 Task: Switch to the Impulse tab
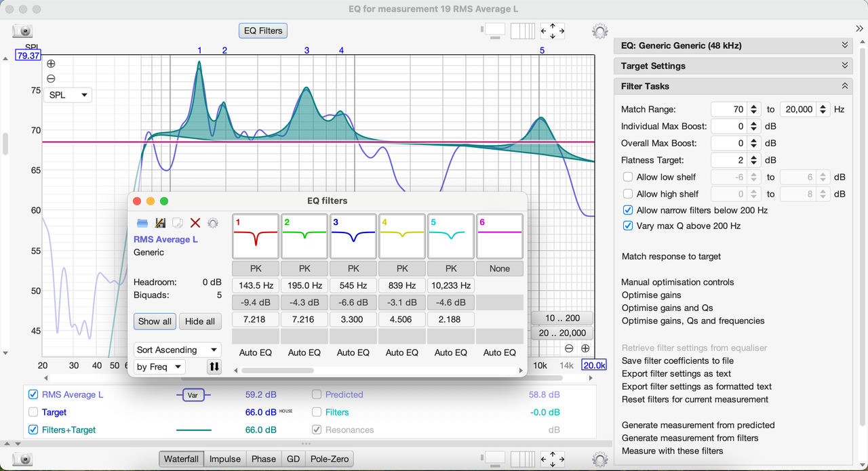pyautogui.click(x=225, y=459)
